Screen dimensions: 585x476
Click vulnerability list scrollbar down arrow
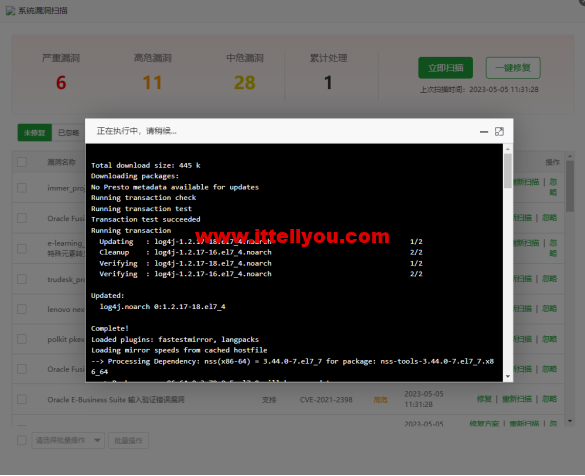tap(570, 421)
